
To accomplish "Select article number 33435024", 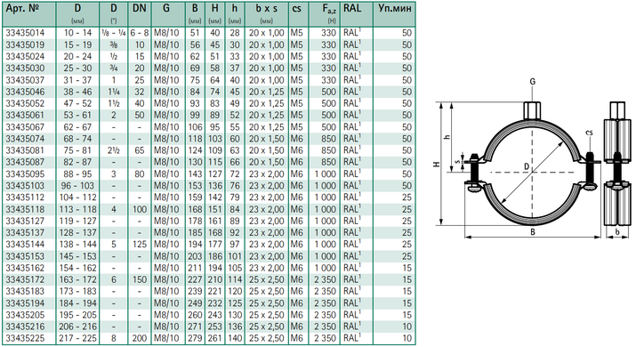I will pos(25,56).
